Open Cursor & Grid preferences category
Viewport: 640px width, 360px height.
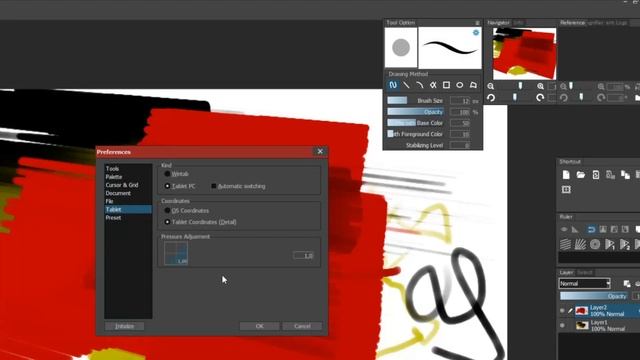tap(122, 185)
